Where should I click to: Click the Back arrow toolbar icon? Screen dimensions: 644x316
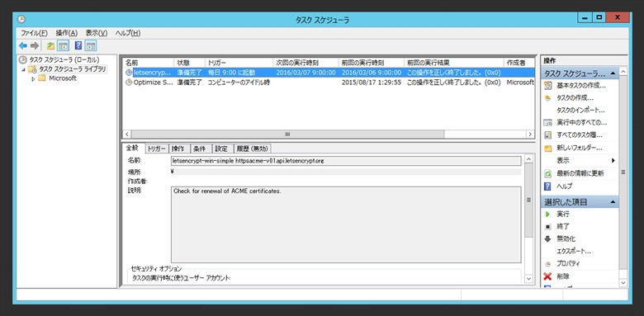click(x=22, y=45)
